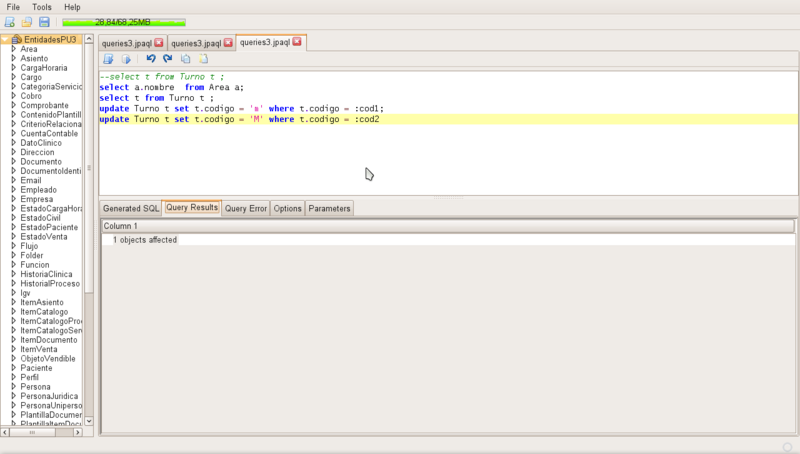
Task: Select CuentaContable in the entity tree
Action: [x=49, y=134]
